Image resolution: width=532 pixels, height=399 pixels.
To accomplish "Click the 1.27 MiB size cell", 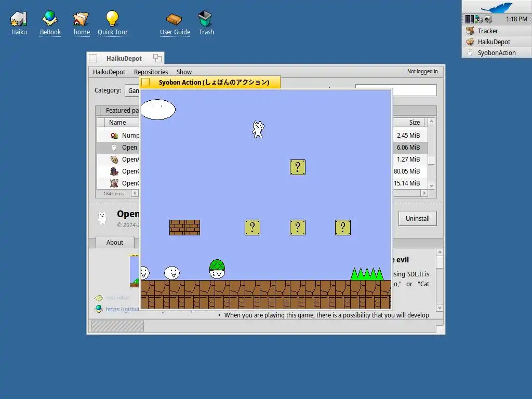I will tap(408, 159).
